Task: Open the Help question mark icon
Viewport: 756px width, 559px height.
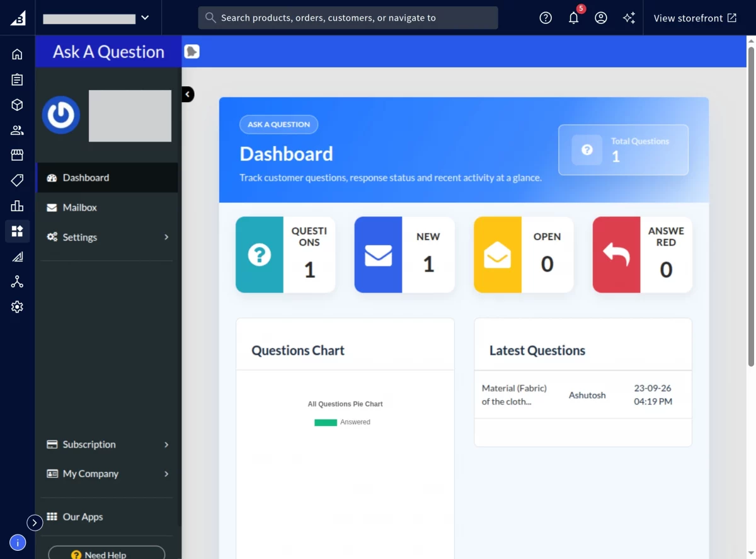Action: click(546, 18)
